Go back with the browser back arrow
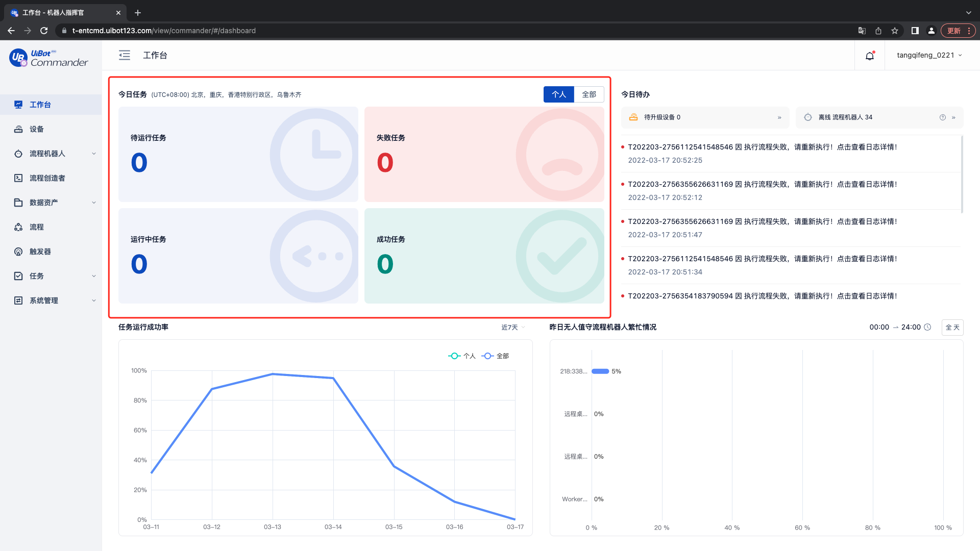The width and height of the screenshot is (980, 551). point(11,31)
